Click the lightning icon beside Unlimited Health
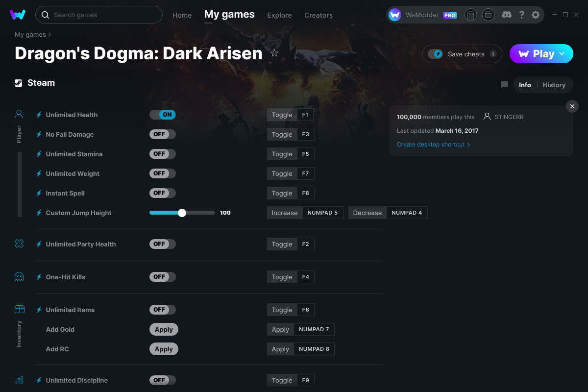The height and width of the screenshot is (392, 588). click(x=39, y=115)
